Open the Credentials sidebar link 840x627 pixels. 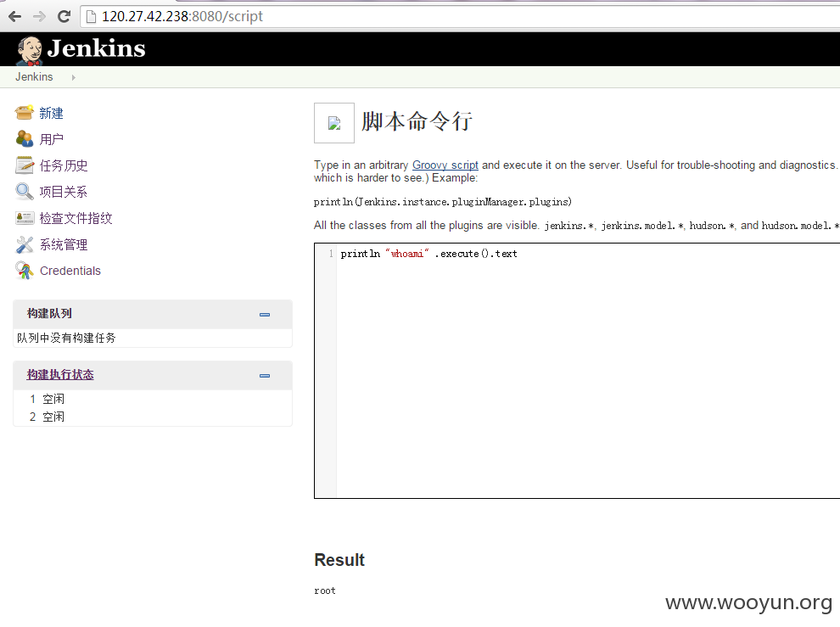70,271
